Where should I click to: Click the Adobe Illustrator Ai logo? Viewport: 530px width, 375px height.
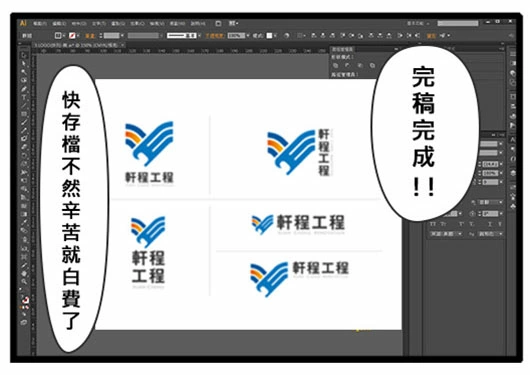point(23,23)
